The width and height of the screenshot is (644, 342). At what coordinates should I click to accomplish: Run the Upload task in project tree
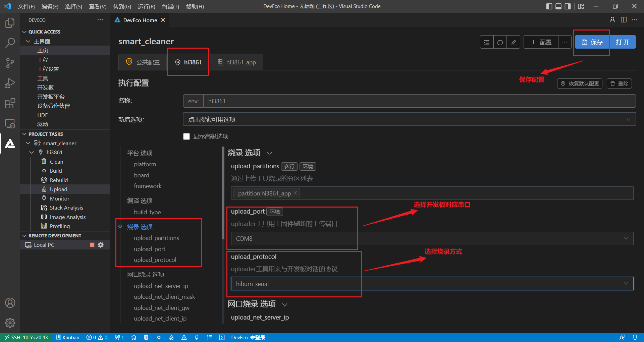[x=58, y=189]
